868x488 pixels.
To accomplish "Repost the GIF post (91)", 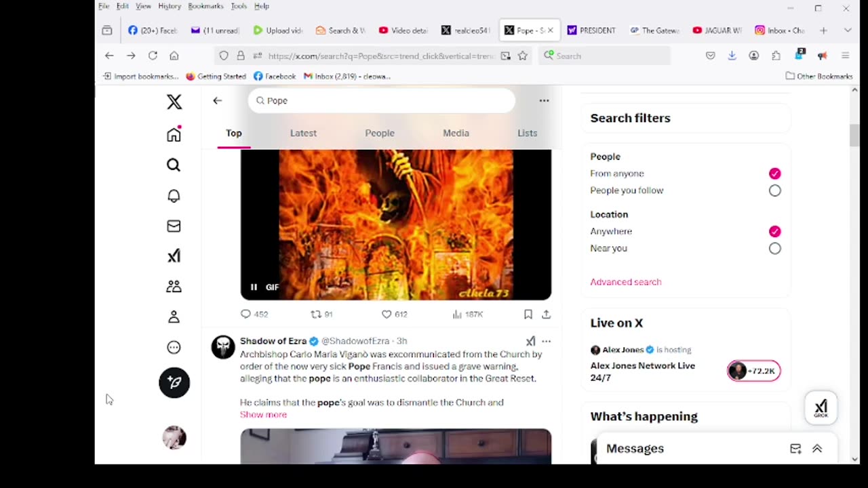I will (321, 314).
